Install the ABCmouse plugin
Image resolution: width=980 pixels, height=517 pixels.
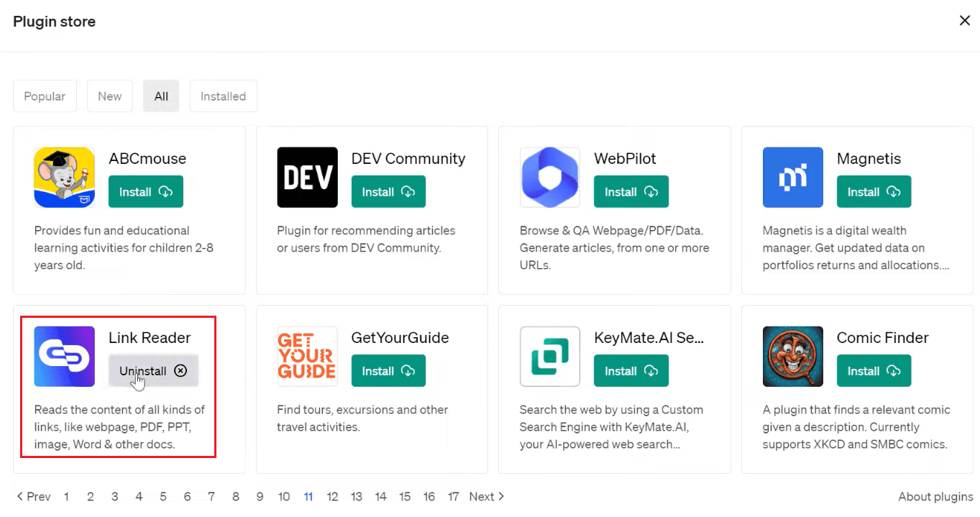(145, 192)
